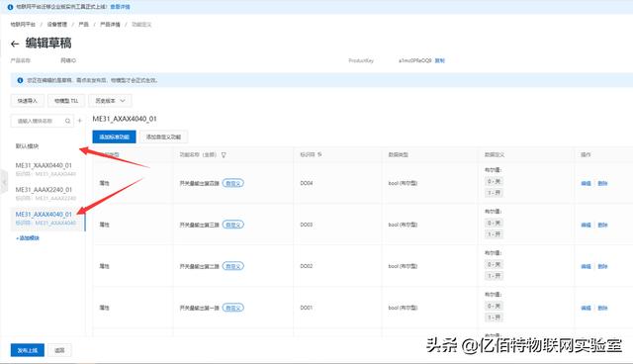The image size is (633, 364).
Task: Click the 添加标准功能 blue button
Action: point(114,136)
